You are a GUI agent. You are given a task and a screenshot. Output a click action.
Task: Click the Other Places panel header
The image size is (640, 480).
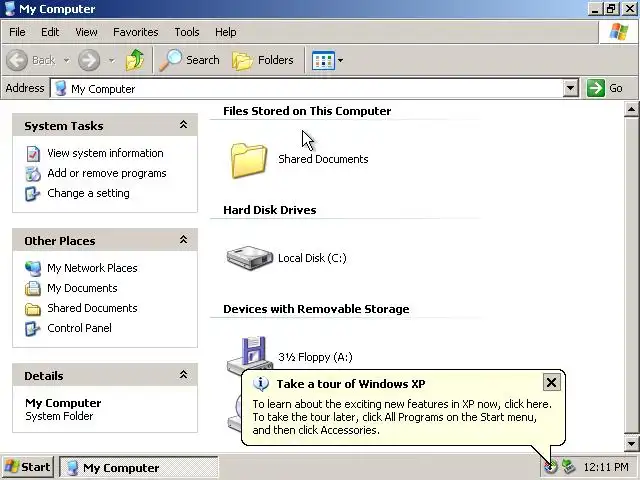105,240
